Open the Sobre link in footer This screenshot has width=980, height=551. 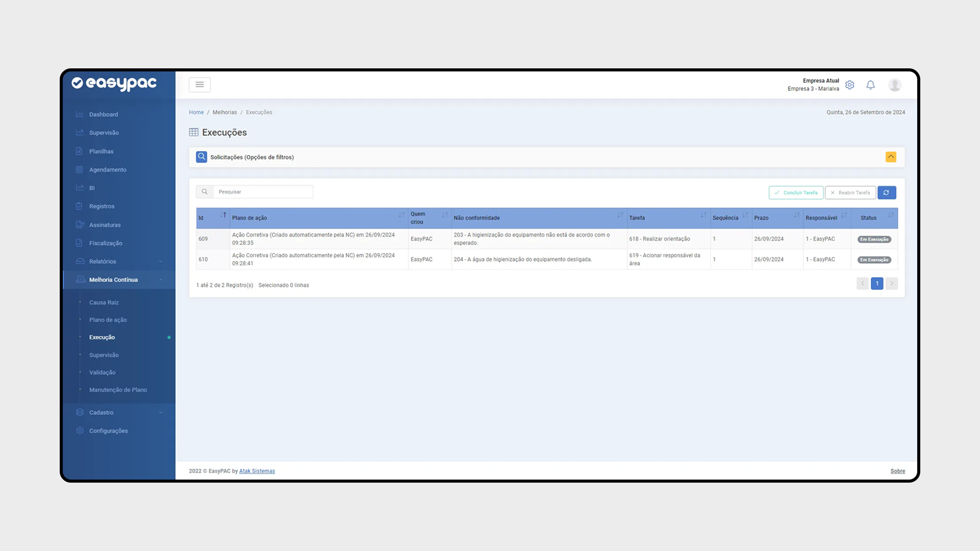pyautogui.click(x=897, y=471)
